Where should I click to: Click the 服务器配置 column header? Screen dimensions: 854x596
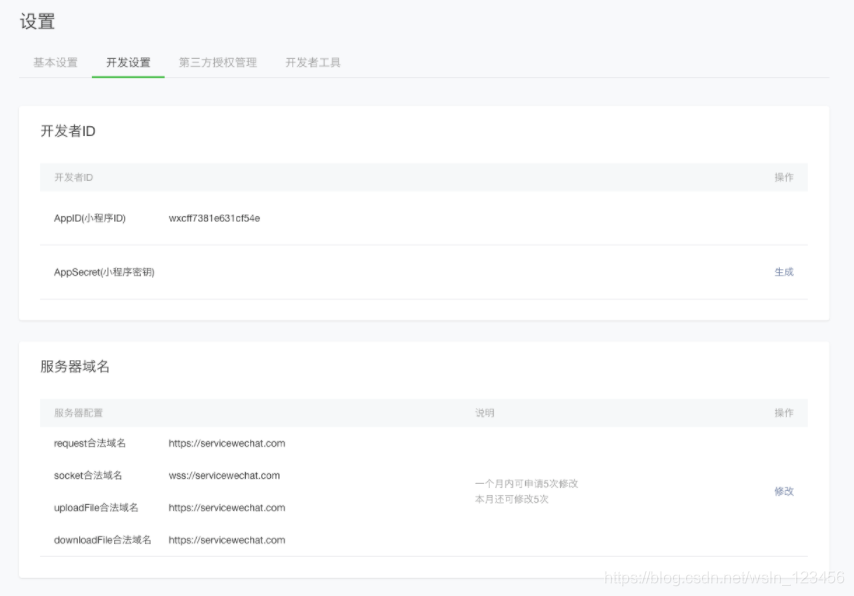click(78, 413)
